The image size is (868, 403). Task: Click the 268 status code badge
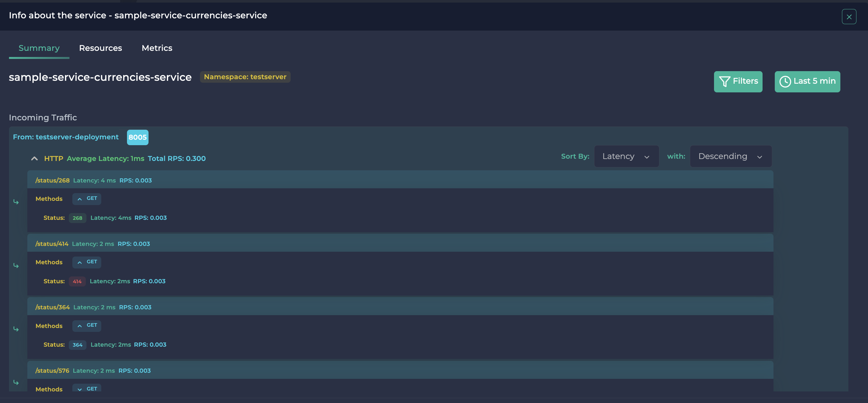tap(77, 218)
